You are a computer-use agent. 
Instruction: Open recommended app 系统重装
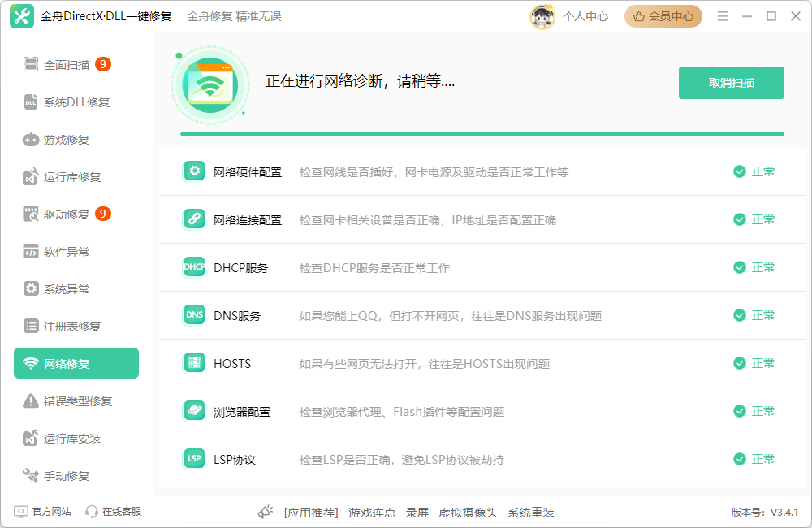[531, 513]
